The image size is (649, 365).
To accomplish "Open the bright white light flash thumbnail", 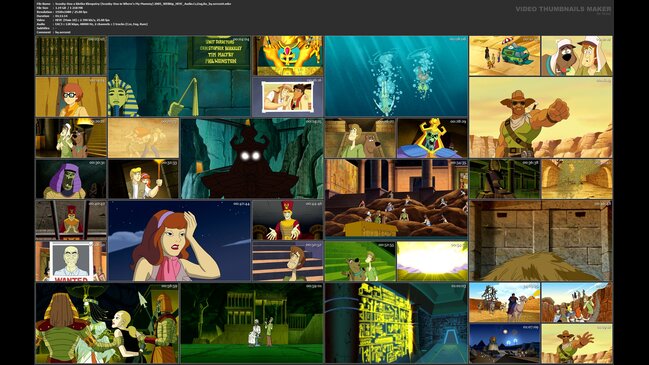I will (x=432, y=262).
